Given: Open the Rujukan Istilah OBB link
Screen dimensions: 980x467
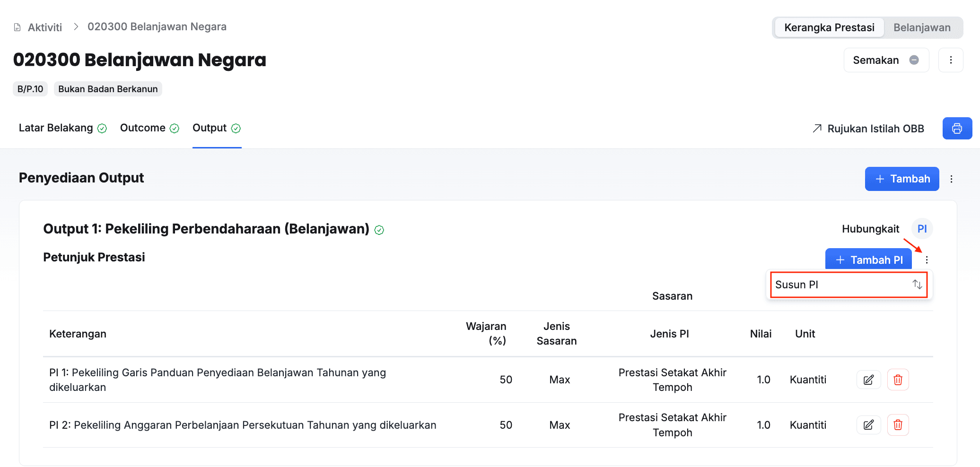Looking at the screenshot, I should (868, 129).
